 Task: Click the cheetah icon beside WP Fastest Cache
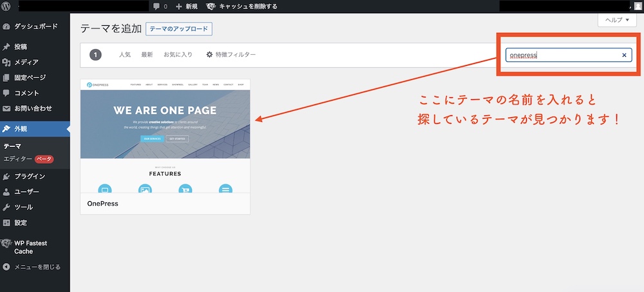pos(6,243)
